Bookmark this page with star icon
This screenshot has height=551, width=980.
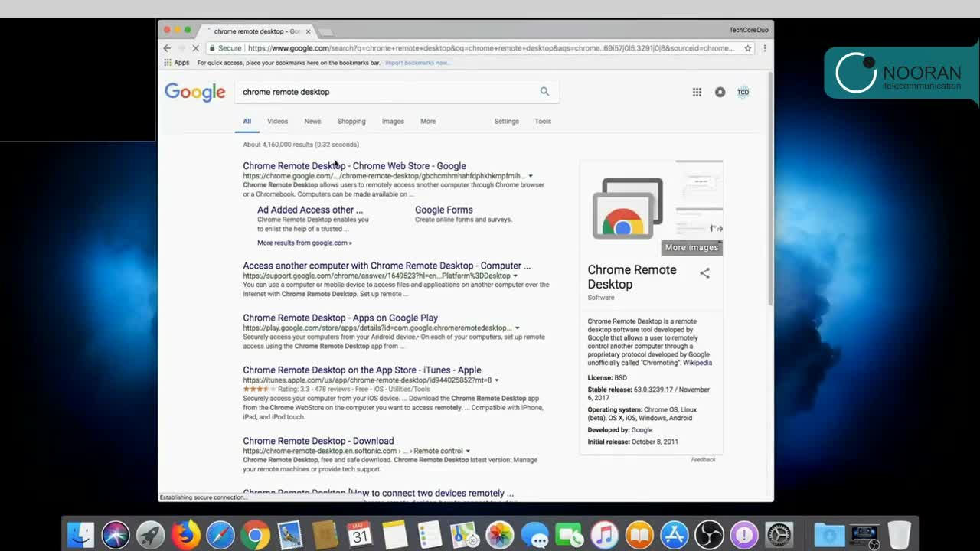[748, 48]
